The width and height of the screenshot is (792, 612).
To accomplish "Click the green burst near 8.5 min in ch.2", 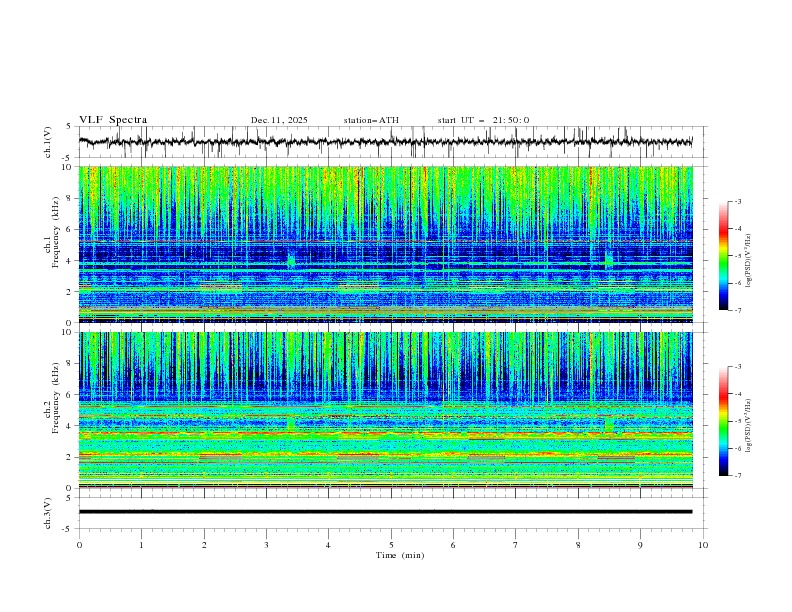I will tap(609, 424).
